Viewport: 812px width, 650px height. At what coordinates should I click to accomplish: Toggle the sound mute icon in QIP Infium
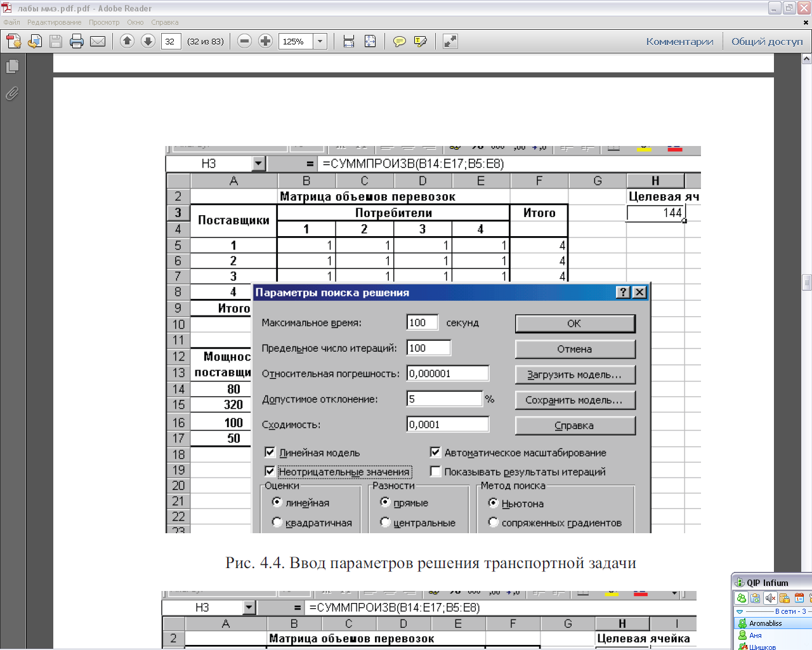click(x=770, y=598)
